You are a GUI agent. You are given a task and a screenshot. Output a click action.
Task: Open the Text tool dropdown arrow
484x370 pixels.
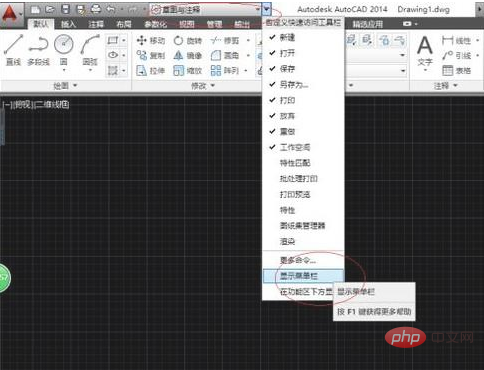[x=425, y=70]
